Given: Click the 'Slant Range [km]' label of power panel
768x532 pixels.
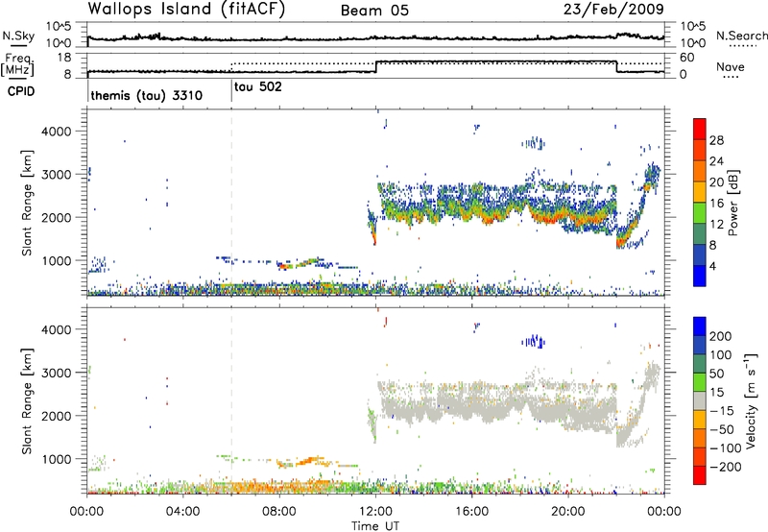Looking at the screenshot, I should 27,203.
